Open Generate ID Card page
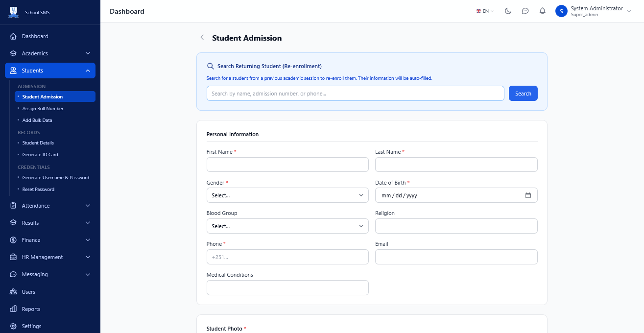 (40, 155)
